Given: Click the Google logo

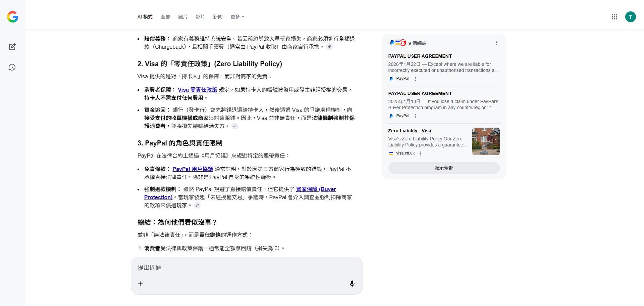Looking at the screenshot, I should pos(12,17).
